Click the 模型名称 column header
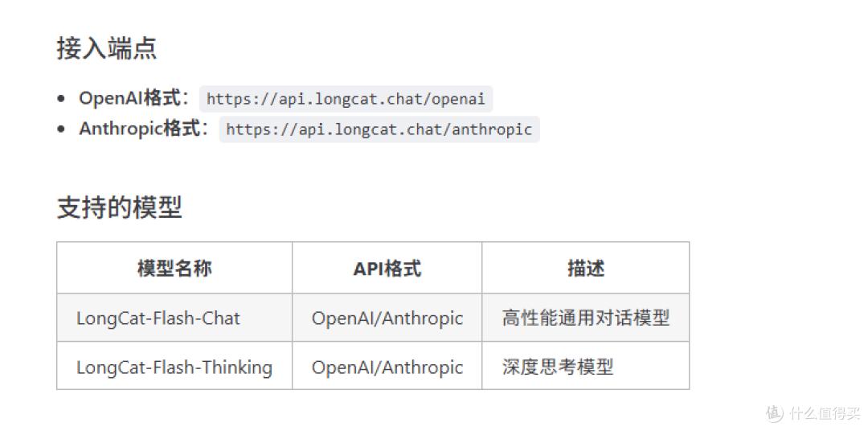The width and height of the screenshot is (868, 431). 174,268
